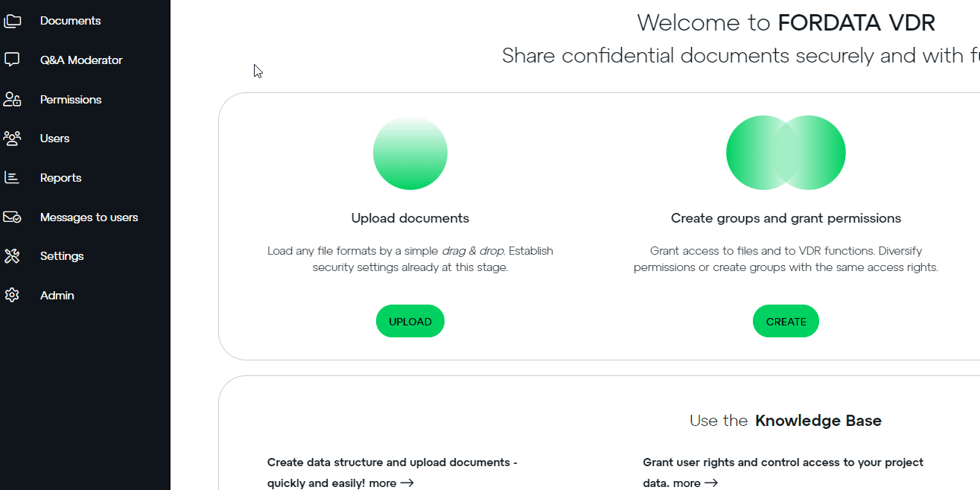Click 'Share confidential documents securely' subtitle
The width and height of the screenshot is (980, 490).
click(741, 55)
